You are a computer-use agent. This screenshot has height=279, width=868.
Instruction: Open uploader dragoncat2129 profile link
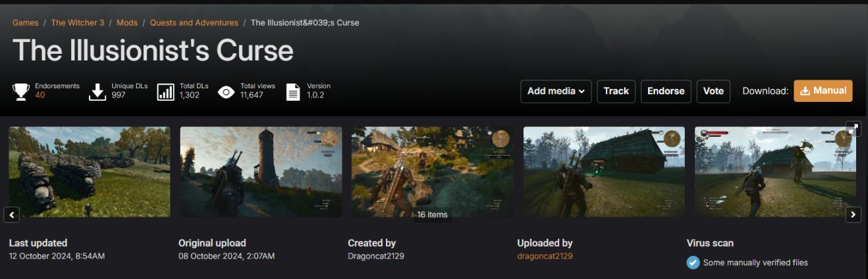545,255
